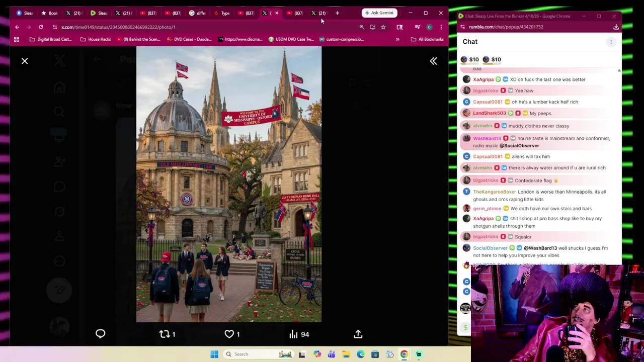Open germ_pitmco's username in chat

487,209
